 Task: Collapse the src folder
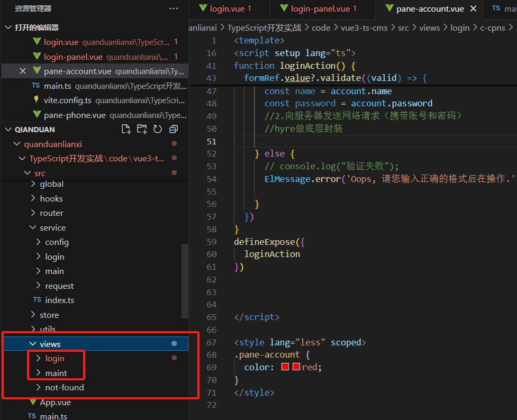click(x=28, y=173)
